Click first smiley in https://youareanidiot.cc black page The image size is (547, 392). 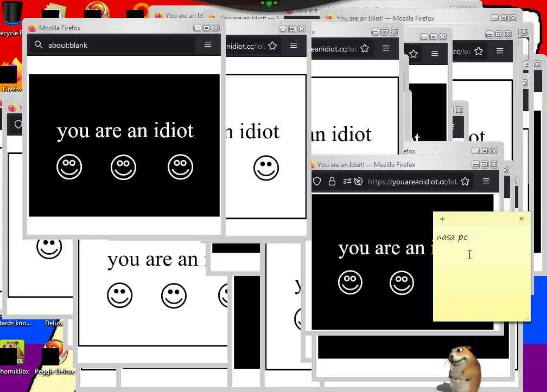click(350, 282)
